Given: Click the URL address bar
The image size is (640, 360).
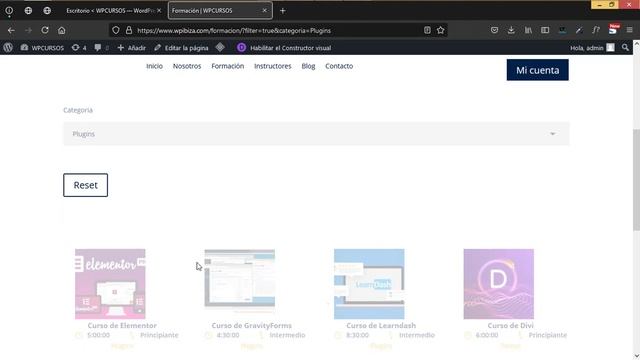Looking at the screenshot, I should 278,30.
